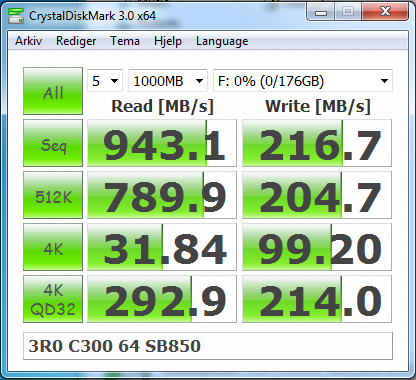Open the Language menu
The width and height of the screenshot is (416, 380).
tap(222, 41)
